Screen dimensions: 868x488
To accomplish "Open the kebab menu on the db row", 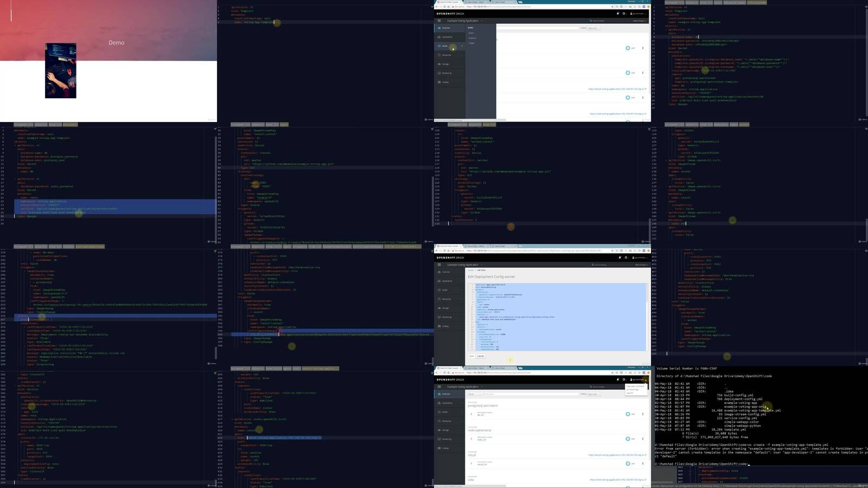I will (x=643, y=414).
